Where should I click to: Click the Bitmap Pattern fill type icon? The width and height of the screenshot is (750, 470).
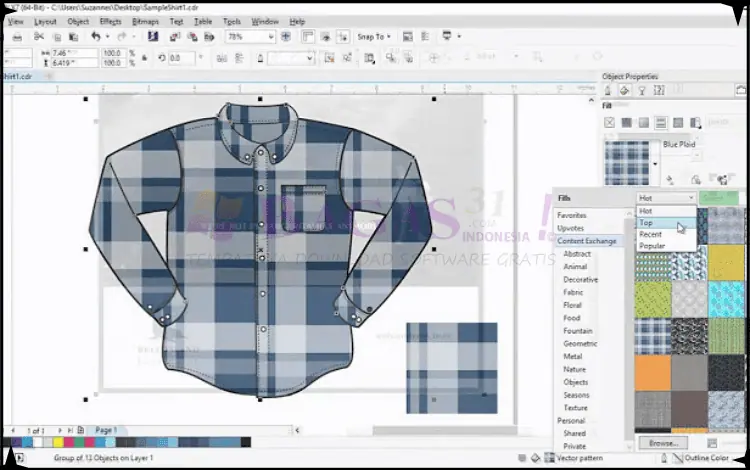tap(679, 123)
